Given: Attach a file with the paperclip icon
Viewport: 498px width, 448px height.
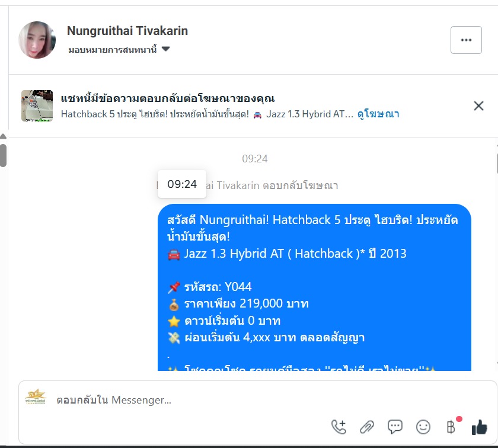Looking at the screenshot, I should 367,427.
